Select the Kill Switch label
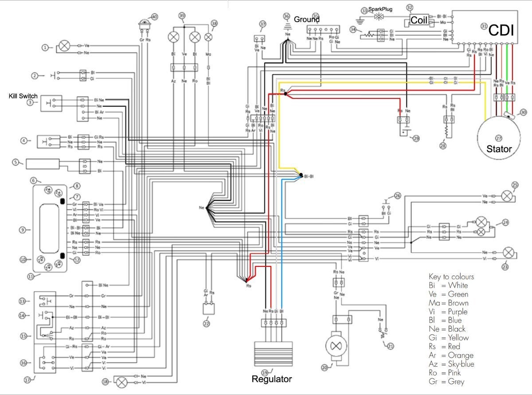 point(23,96)
